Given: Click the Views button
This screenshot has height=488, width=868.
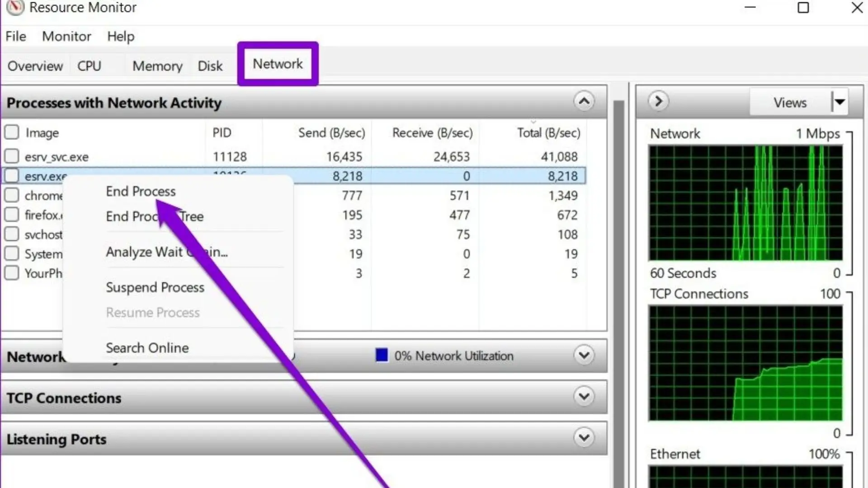Looking at the screenshot, I should (789, 103).
